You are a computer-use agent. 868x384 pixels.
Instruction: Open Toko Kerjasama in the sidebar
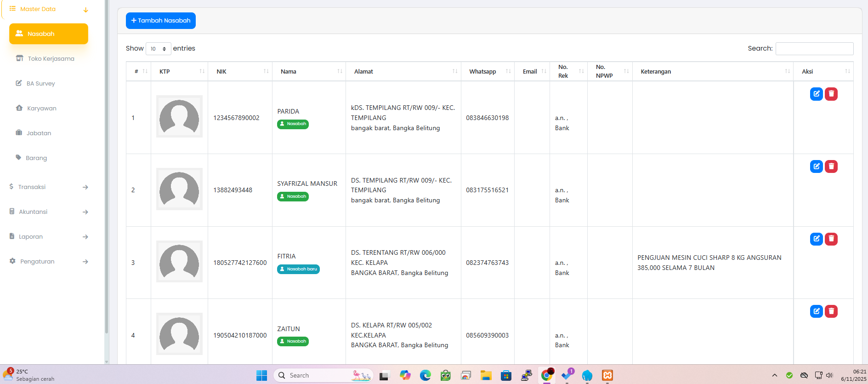[51, 58]
